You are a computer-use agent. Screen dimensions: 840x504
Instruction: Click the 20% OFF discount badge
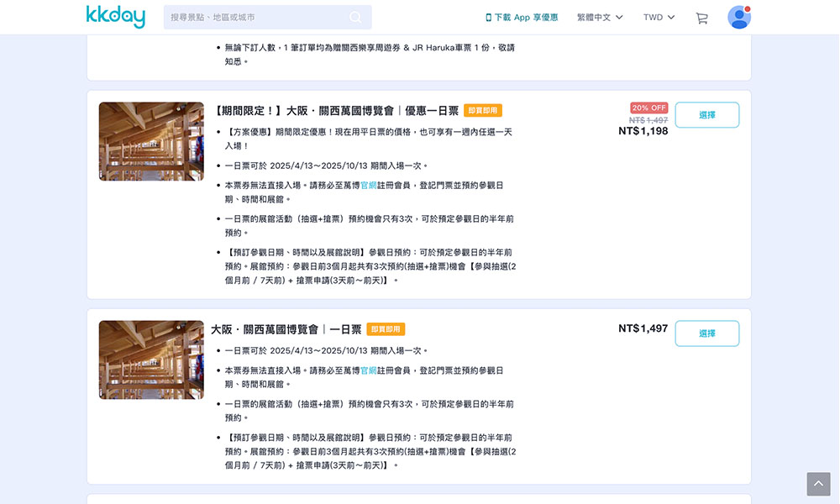pyautogui.click(x=648, y=108)
